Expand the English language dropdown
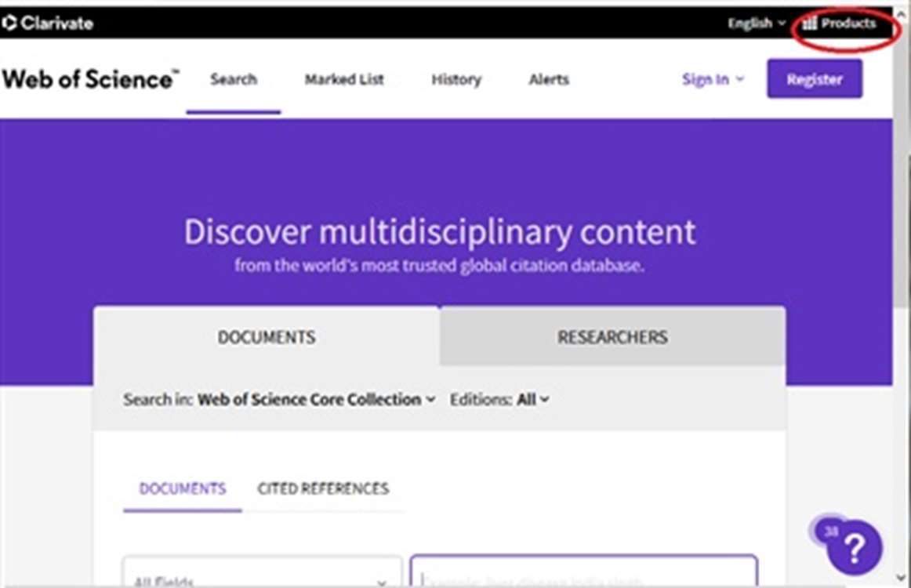Image resolution: width=911 pixels, height=588 pixels. 756,24
